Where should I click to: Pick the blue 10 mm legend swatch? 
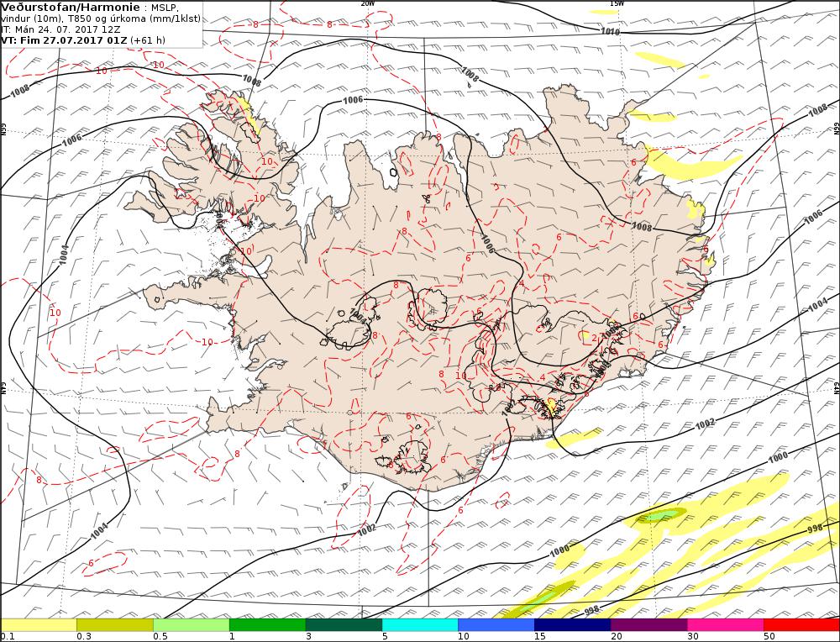496,625
